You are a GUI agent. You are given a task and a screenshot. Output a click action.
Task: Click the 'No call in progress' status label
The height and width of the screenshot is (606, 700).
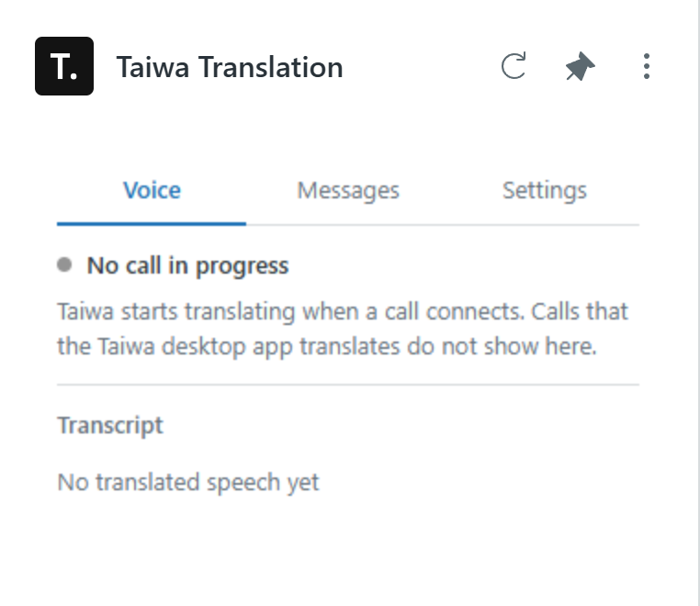187,266
